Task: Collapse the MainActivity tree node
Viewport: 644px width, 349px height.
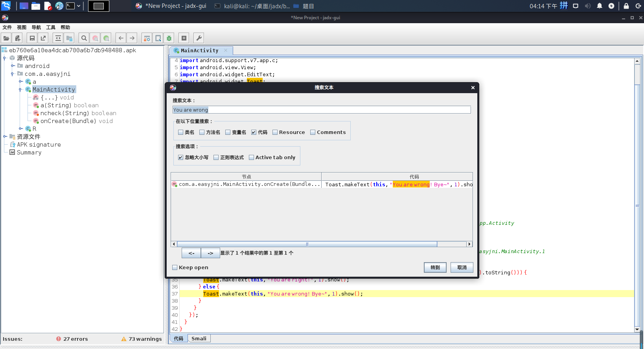Action: [x=20, y=90]
